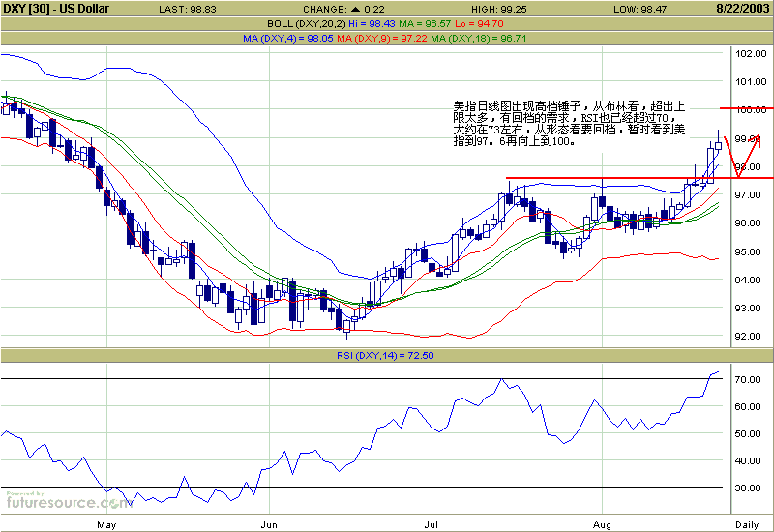
Task: Click the MA (DXY,4) = 98.05 label
Action: (x=288, y=38)
